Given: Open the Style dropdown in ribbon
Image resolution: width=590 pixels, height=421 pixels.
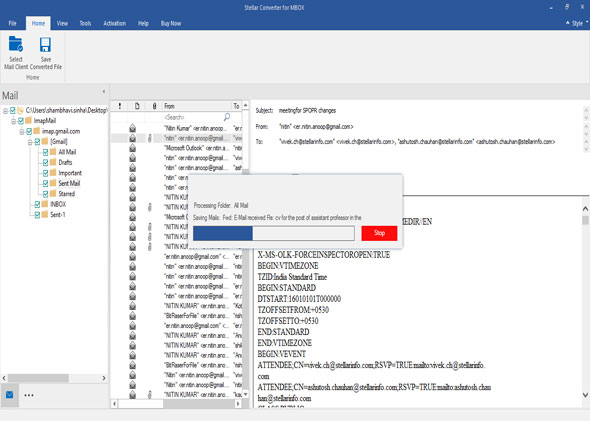Looking at the screenshot, I should coord(577,23).
